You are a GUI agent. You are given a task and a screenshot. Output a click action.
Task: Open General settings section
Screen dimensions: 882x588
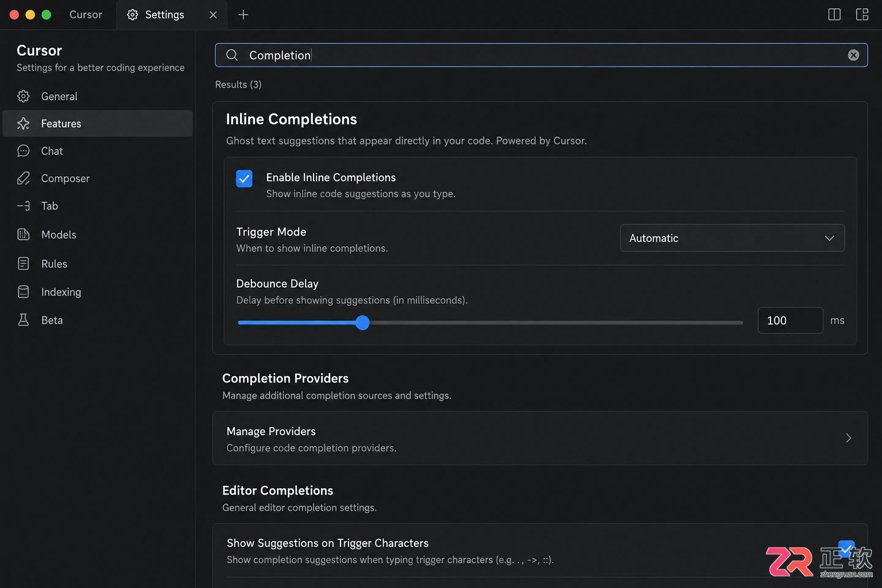click(x=98, y=96)
